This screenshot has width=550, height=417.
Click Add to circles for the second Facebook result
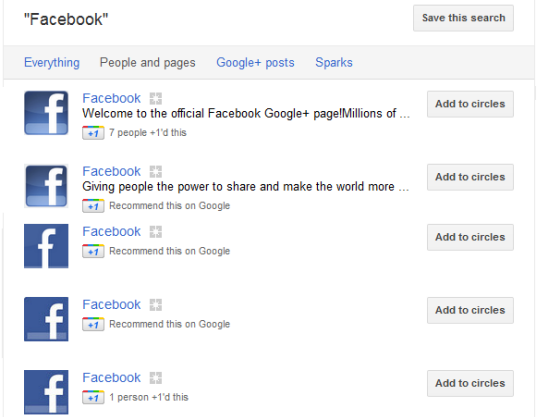click(x=470, y=177)
